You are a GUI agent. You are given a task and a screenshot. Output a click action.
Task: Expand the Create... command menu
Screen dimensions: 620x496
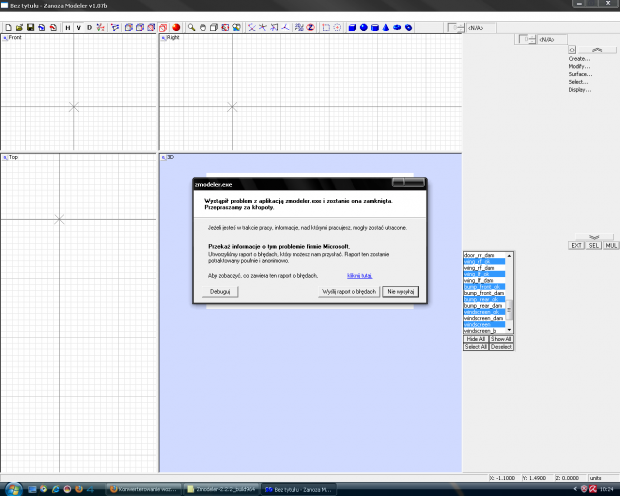(579, 59)
